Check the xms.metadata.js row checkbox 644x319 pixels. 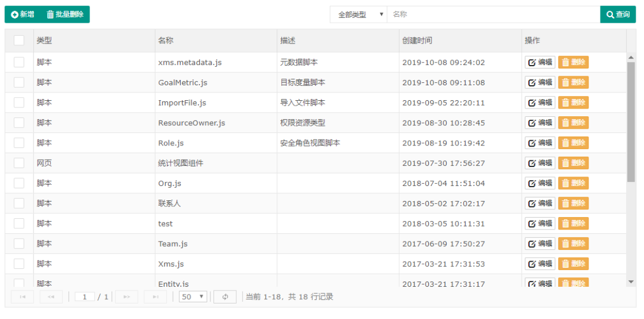(19, 62)
